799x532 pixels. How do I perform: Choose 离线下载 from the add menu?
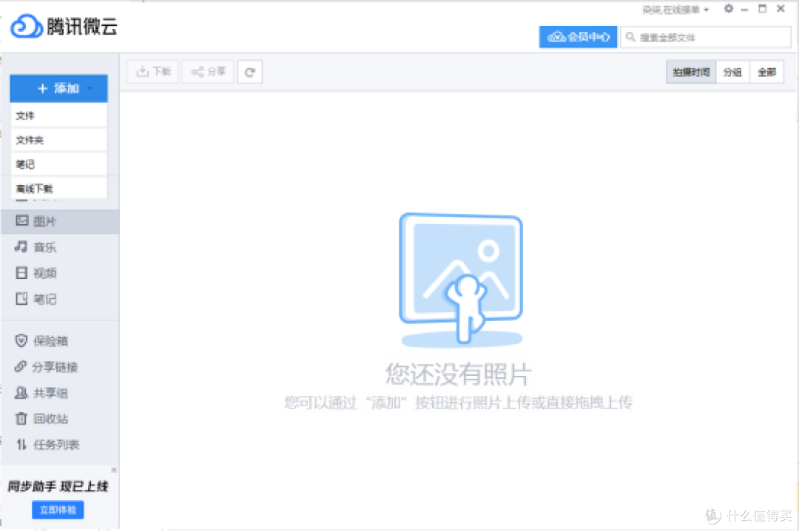(x=58, y=189)
